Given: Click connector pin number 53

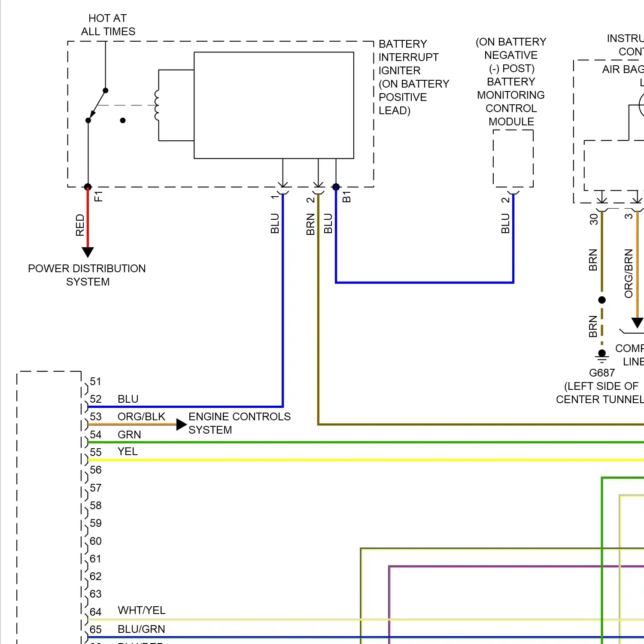Looking at the screenshot, I should [x=96, y=416].
